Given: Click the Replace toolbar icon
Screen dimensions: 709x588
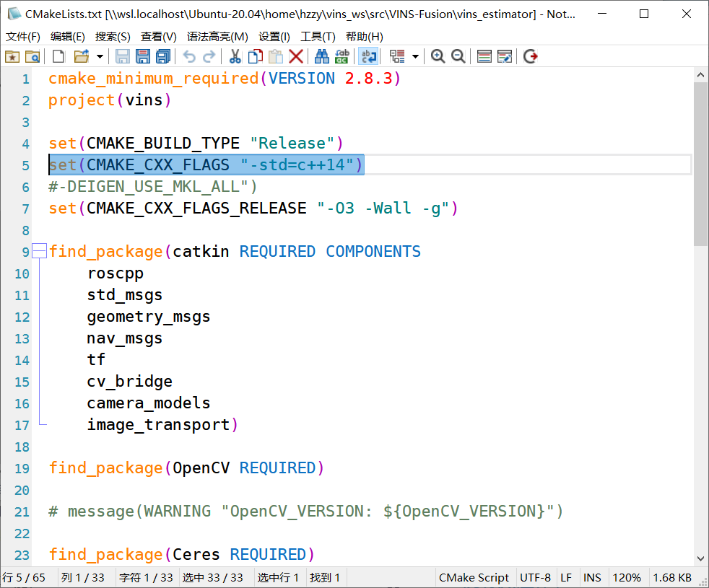Looking at the screenshot, I should (x=342, y=56).
